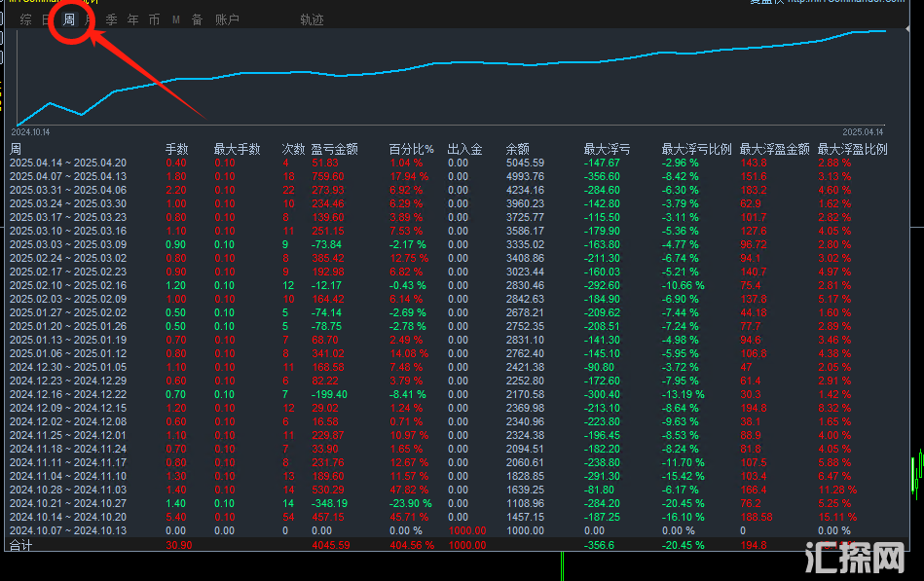This screenshot has height=581, width=924.
Task: Select the 2025.04.14 ~ 2025.04.20 week row
Action: pyautogui.click(x=68, y=163)
